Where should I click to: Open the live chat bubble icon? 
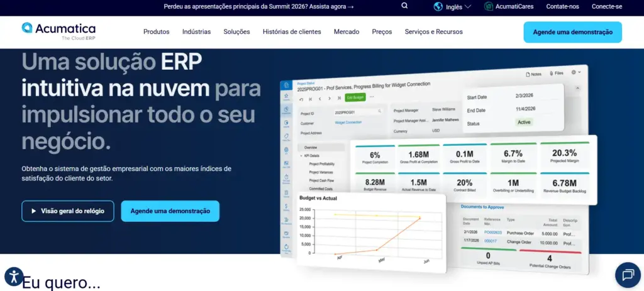pos(628,275)
